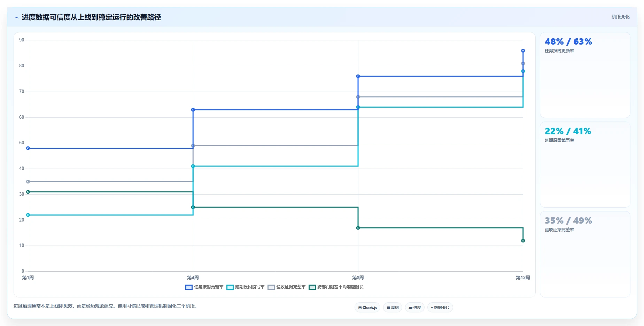Image resolution: width=644 pixels, height=326 pixels.
Task: Click the 延期原因填写率 point at 第1周 (22)
Action: 28,215
